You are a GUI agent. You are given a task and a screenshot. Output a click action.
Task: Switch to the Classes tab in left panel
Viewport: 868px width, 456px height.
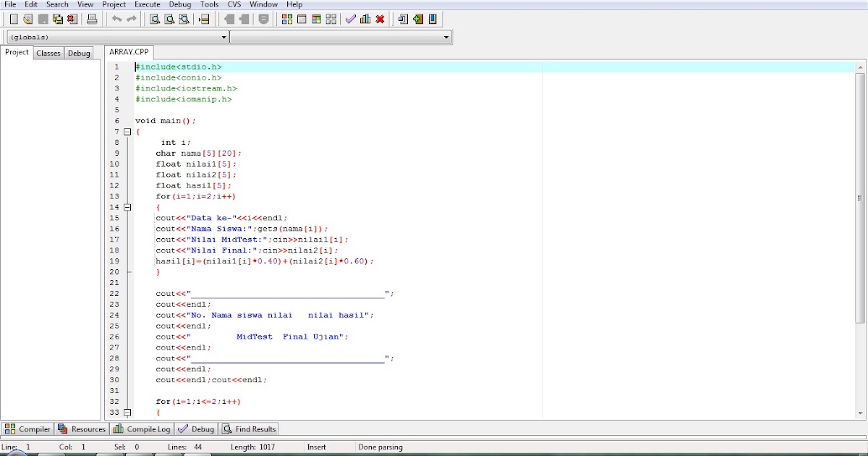[x=48, y=53]
